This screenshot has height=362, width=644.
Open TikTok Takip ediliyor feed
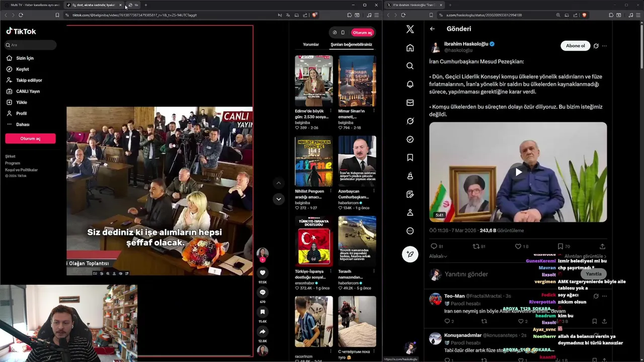30,80
